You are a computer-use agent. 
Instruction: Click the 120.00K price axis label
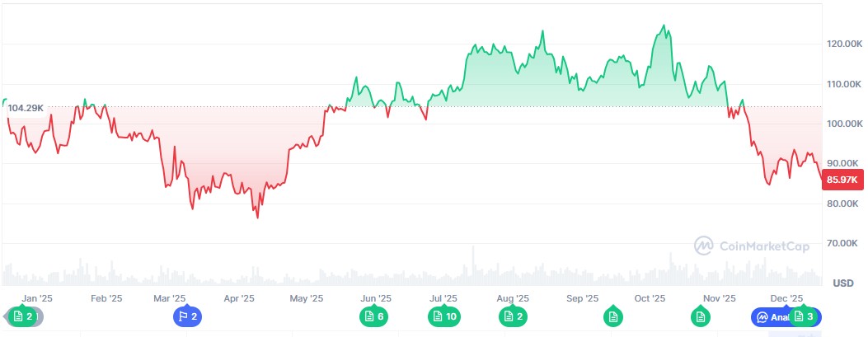pyautogui.click(x=843, y=44)
